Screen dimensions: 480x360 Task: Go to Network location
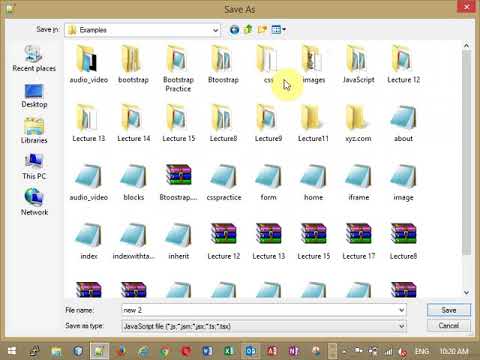[34, 202]
